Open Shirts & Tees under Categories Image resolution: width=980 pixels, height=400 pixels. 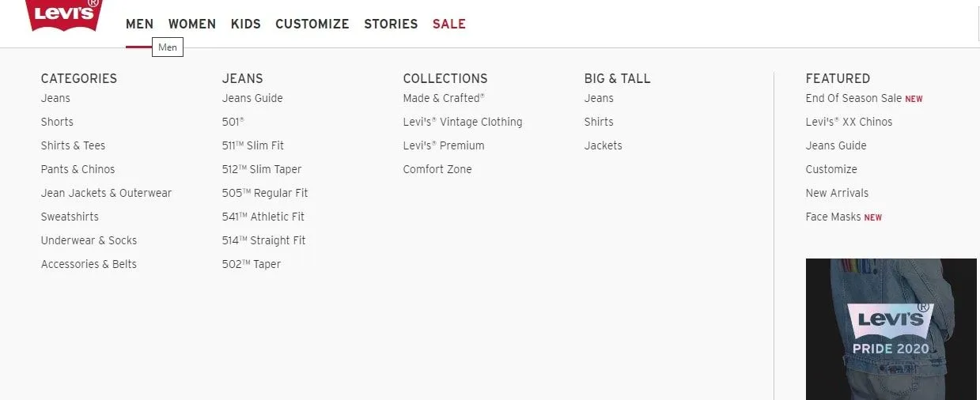(74, 145)
